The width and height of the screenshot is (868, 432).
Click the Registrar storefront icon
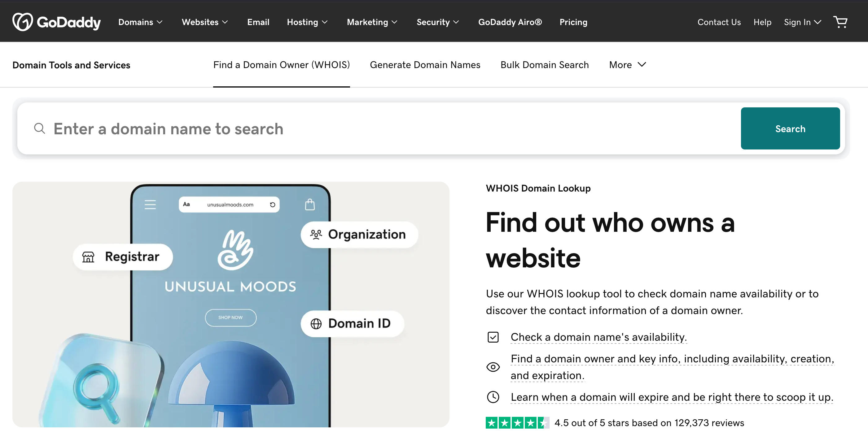(x=88, y=257)
